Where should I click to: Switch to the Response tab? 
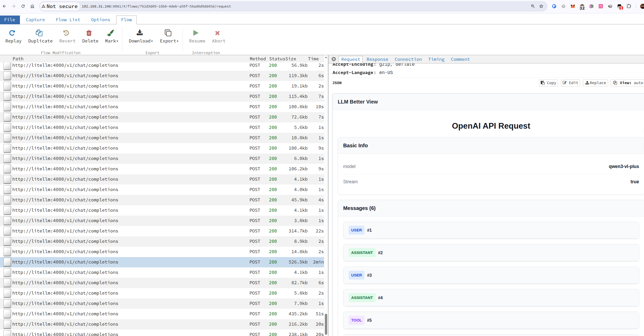tap(377, 59)
